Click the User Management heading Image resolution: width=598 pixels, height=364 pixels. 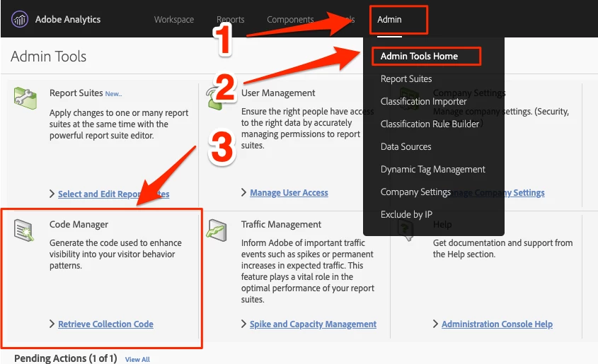(x=278, y=93)
